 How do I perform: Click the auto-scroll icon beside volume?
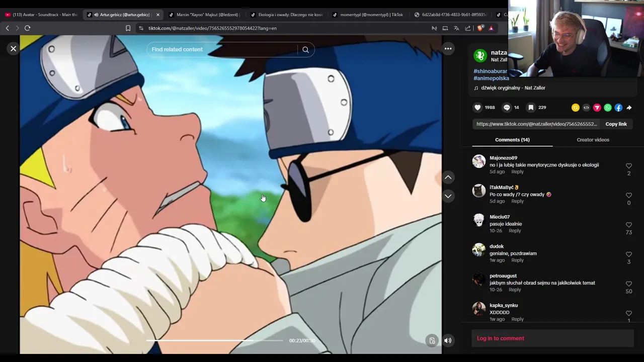tap(432, 340)
